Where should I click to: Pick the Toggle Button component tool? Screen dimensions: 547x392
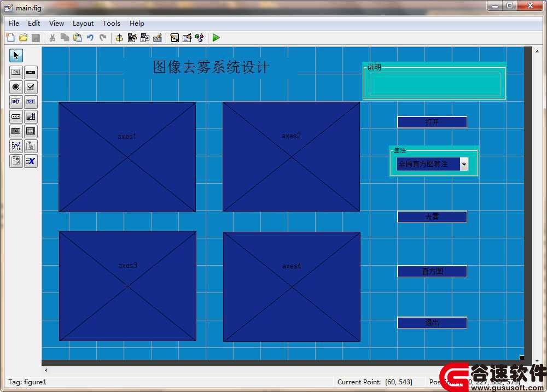[x=16, y=131]
